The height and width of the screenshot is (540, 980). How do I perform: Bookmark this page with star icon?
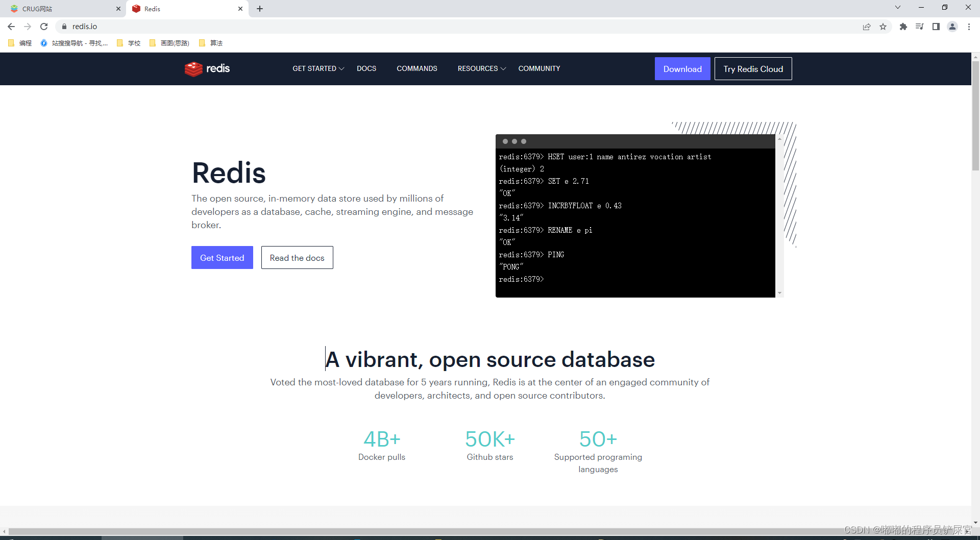click(x=883, y=27)
